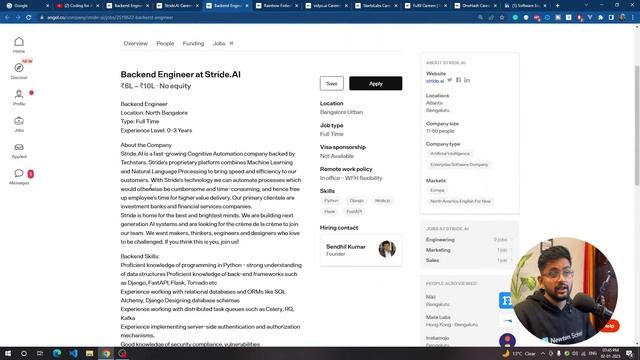This screenshot has height=360, width=640.
Task: Switch to Chrome on the taskbar
Action: [106, 353]
